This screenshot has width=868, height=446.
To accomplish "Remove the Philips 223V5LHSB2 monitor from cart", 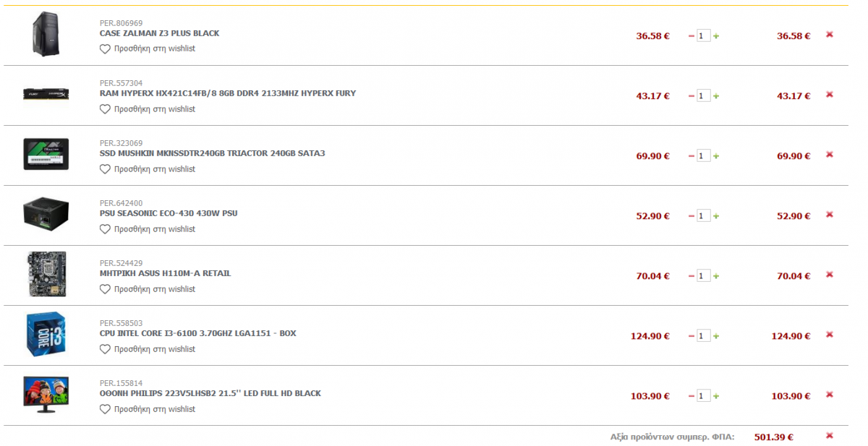I will [x=829, y=394].
